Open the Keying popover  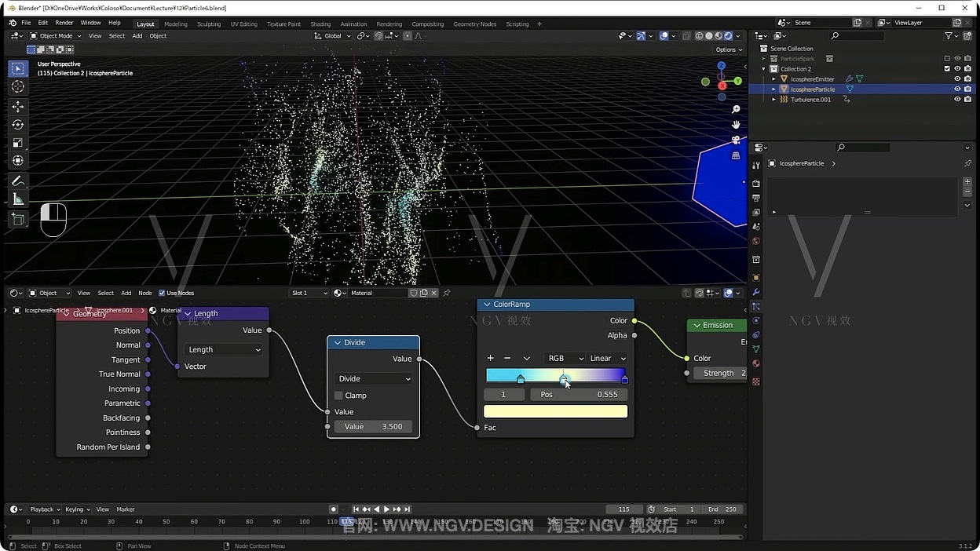pyautogui.click(x=77, y=509)
